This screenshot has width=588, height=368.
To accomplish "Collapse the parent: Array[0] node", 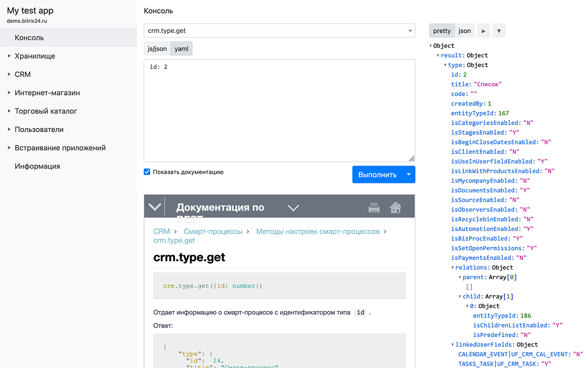I will click(460, 277).
